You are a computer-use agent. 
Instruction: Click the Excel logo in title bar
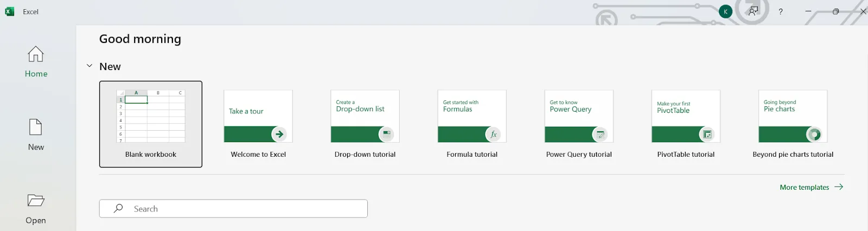(x=9, y=11)
